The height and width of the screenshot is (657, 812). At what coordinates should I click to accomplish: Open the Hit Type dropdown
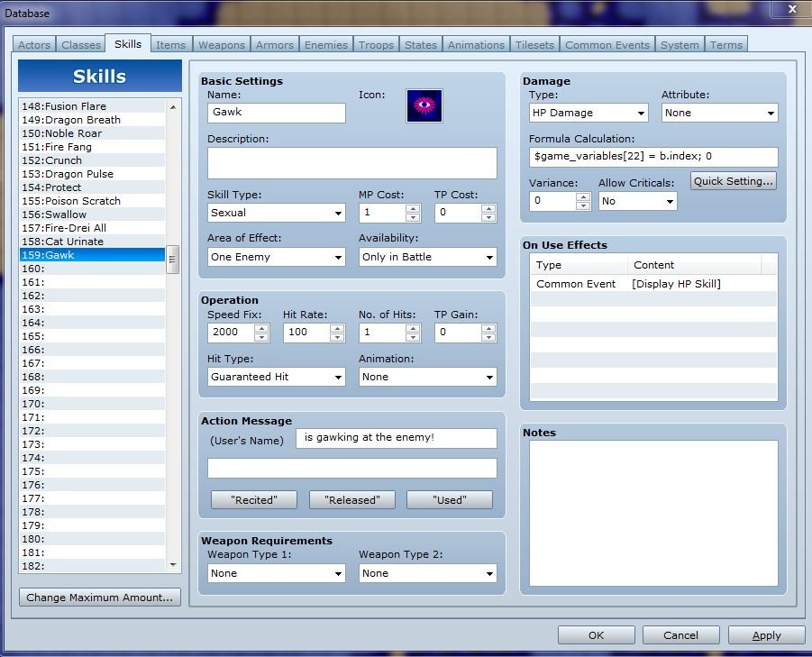coord(277,377)
